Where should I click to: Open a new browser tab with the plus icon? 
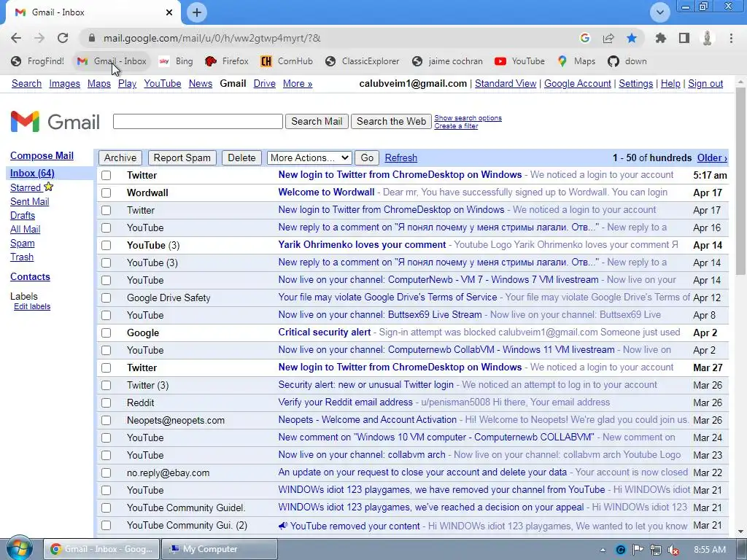pyautogui.click(x=197, y=12)
